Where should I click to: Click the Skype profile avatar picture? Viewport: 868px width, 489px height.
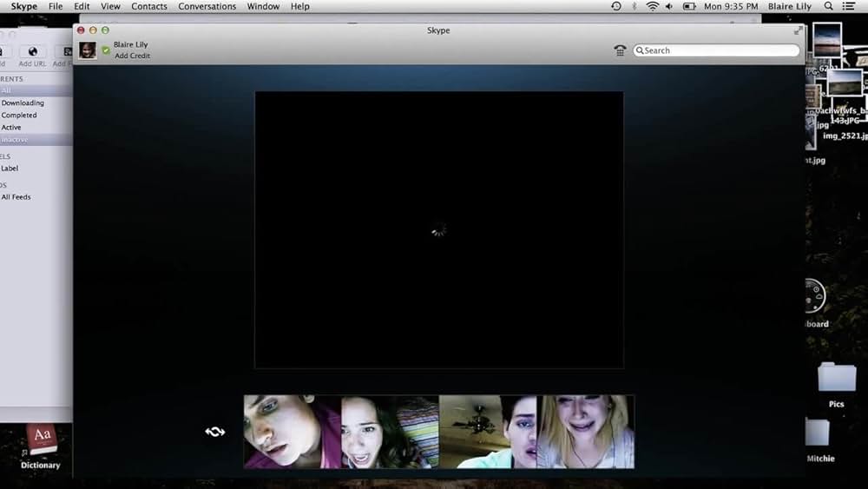coord(88,50)
